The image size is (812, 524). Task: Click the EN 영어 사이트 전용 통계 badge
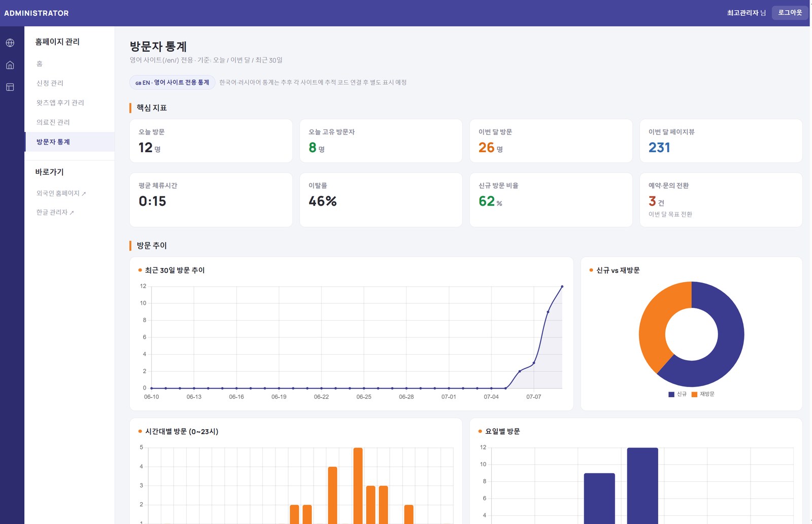pyautogui.click(x=173, y=82)
